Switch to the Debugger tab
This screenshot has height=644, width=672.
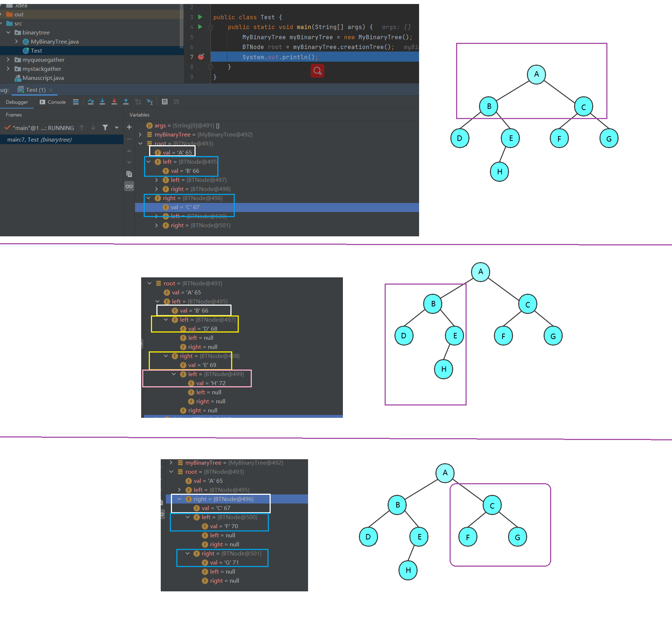click(x=17, y=102)
